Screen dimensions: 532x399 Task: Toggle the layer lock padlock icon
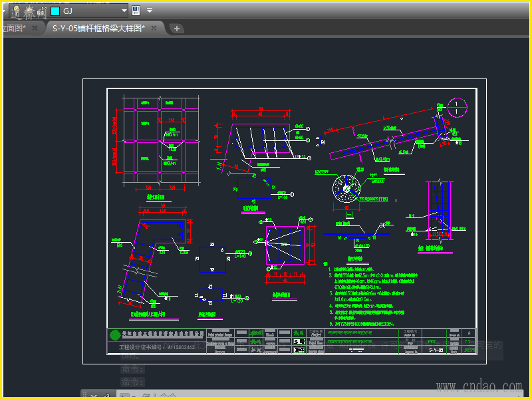[41, 11]
